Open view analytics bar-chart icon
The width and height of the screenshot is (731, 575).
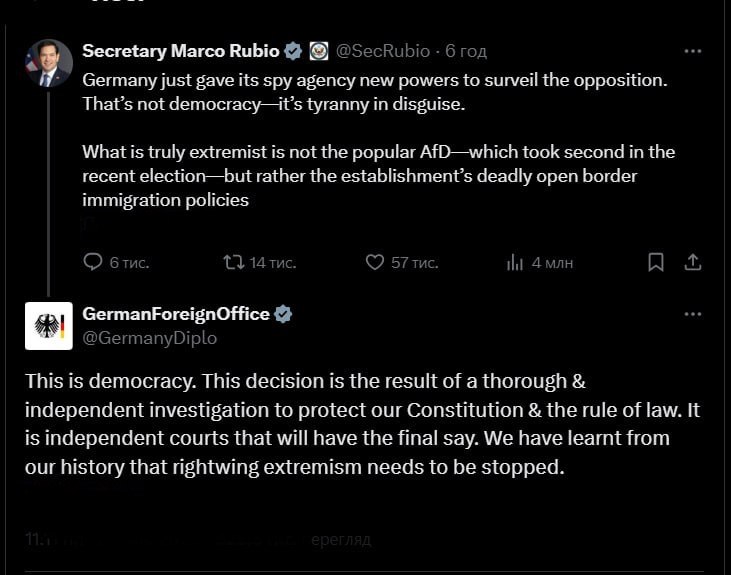(516, 262)
